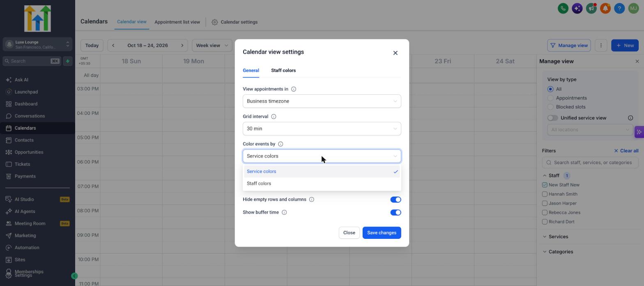Click the Today button

coord(92,46)
